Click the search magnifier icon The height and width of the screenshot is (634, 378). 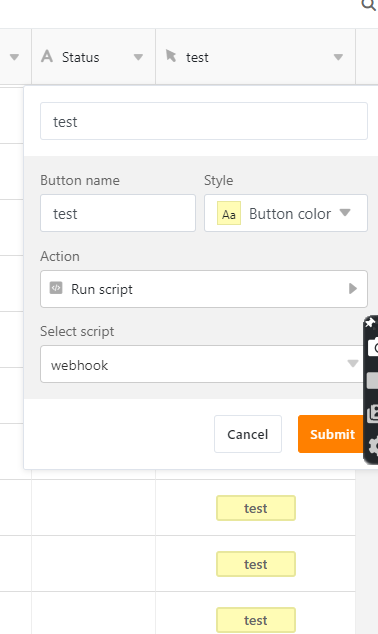(x=369, y=5)
